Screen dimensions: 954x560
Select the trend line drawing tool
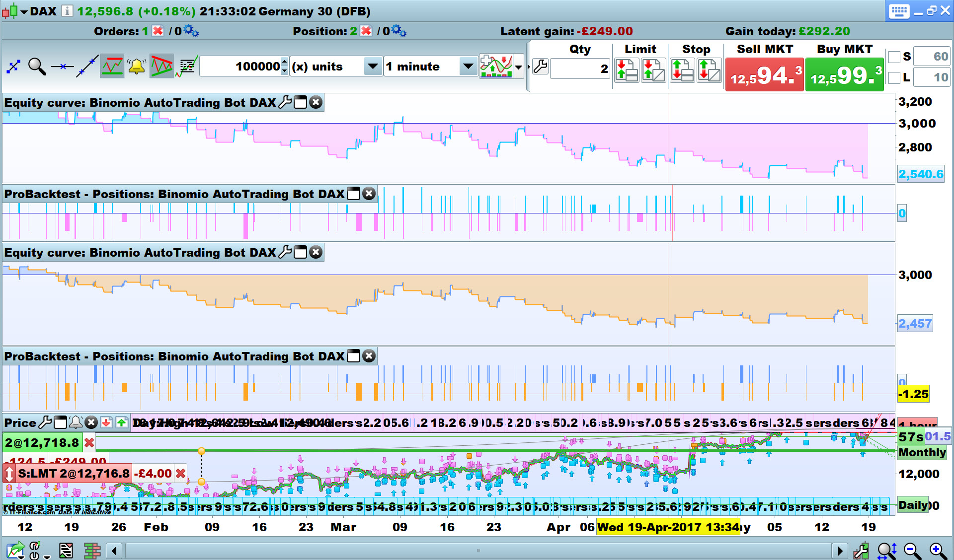tap(87, 67)
